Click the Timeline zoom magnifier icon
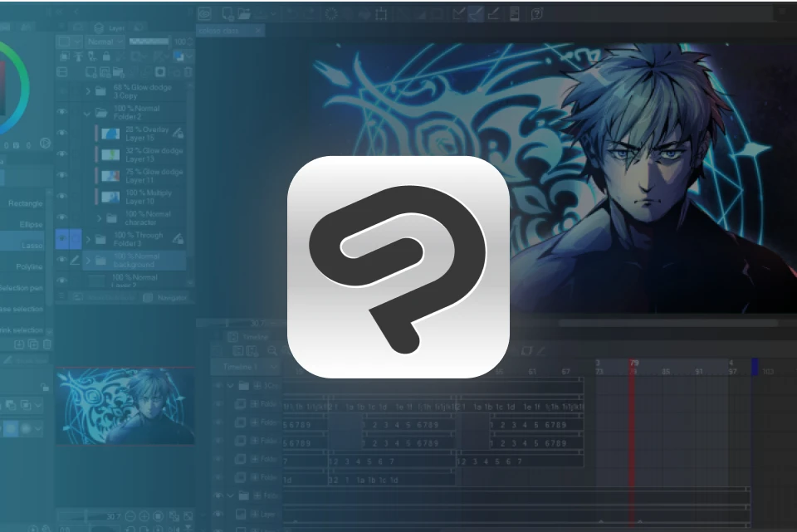The height and width of the screenshot is (532, 797). coord(272,350)
